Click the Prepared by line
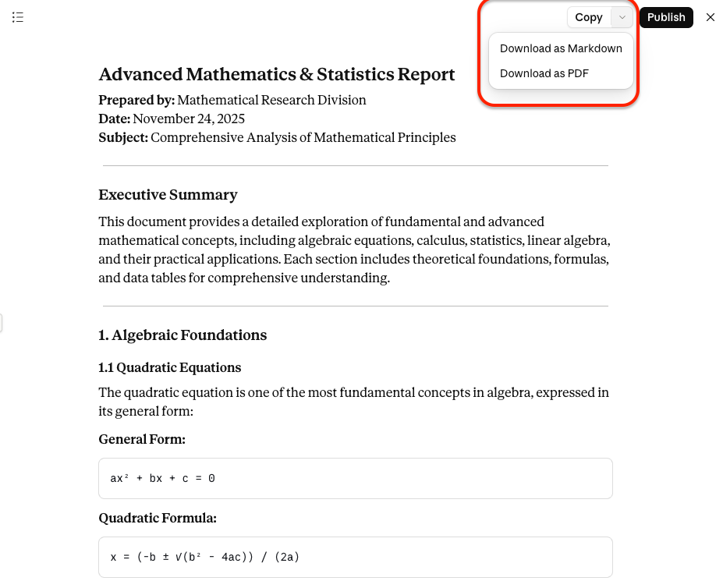 232,100
